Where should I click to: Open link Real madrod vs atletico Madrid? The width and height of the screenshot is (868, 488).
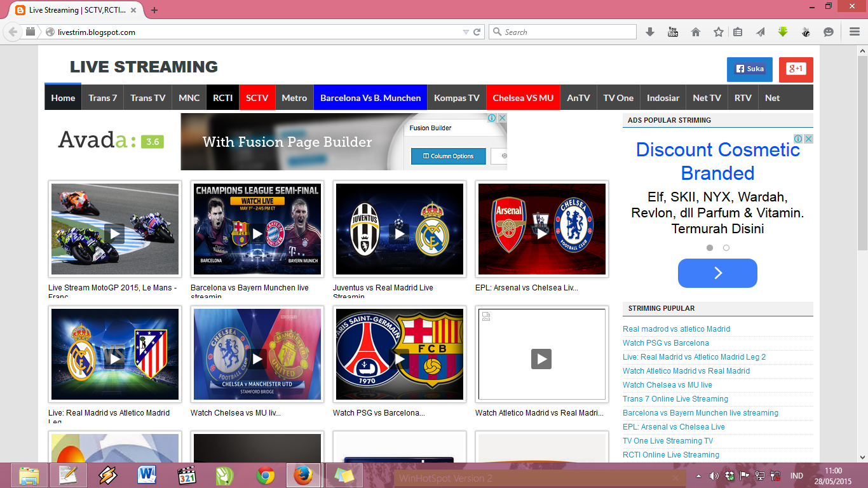(x=676, y=329)
